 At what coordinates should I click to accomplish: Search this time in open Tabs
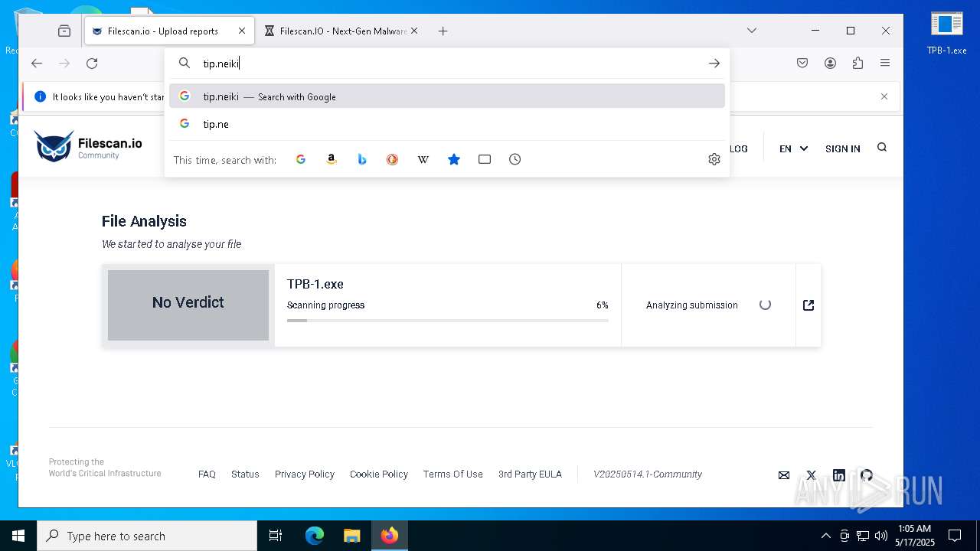[x=485, y=159]
